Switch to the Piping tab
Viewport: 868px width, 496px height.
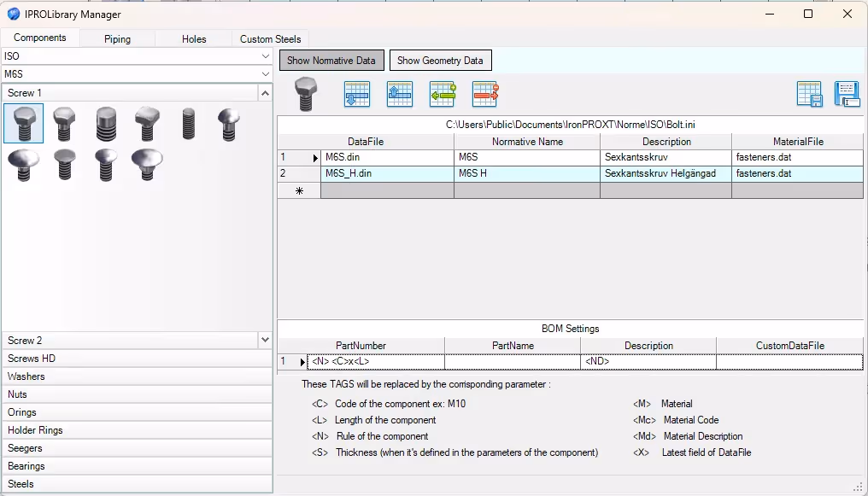[117, 39]
